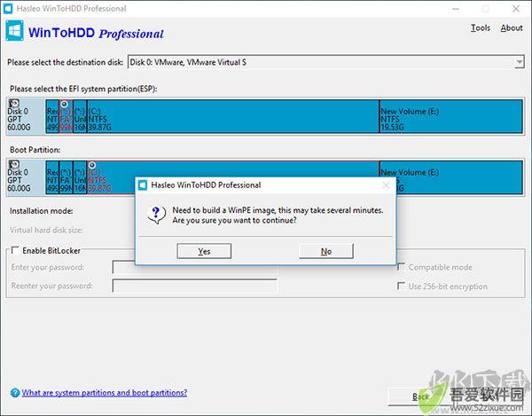Select New Volume (E:) in ESP row
This screenshot has height=416, width=532.
451,116
